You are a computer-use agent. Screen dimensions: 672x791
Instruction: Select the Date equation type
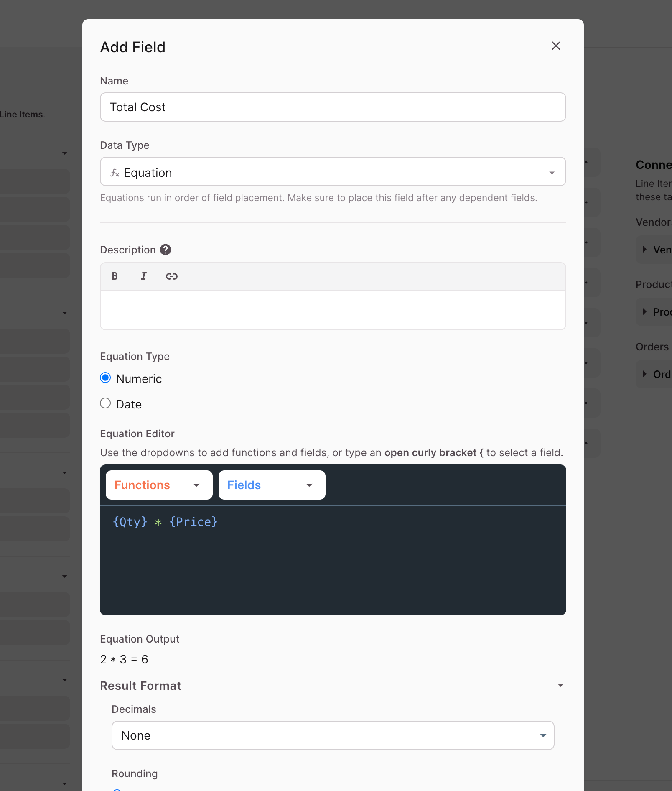pos(105,403)
